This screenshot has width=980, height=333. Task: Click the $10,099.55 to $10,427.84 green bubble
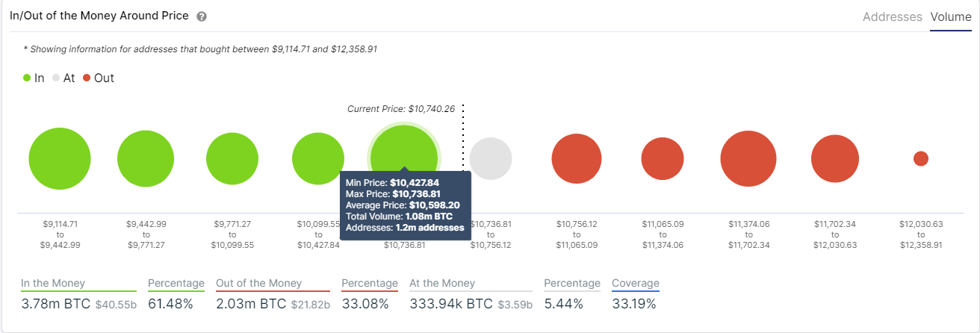318,159
